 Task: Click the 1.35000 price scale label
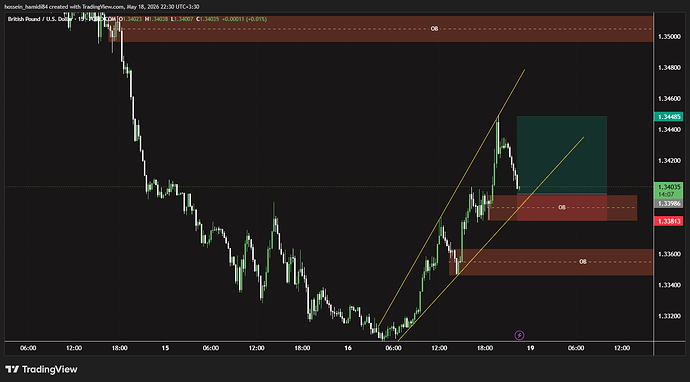[x=669, y=37]
